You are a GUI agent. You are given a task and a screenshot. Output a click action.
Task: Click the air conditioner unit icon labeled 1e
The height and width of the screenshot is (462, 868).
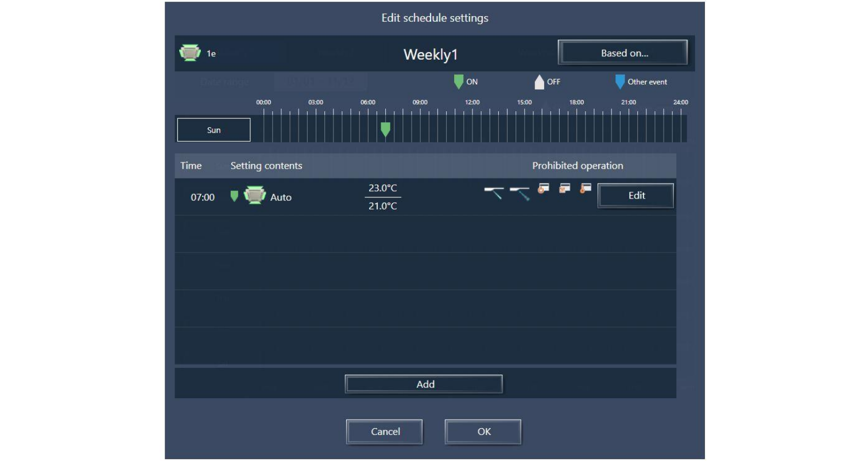tap(189, 53)
